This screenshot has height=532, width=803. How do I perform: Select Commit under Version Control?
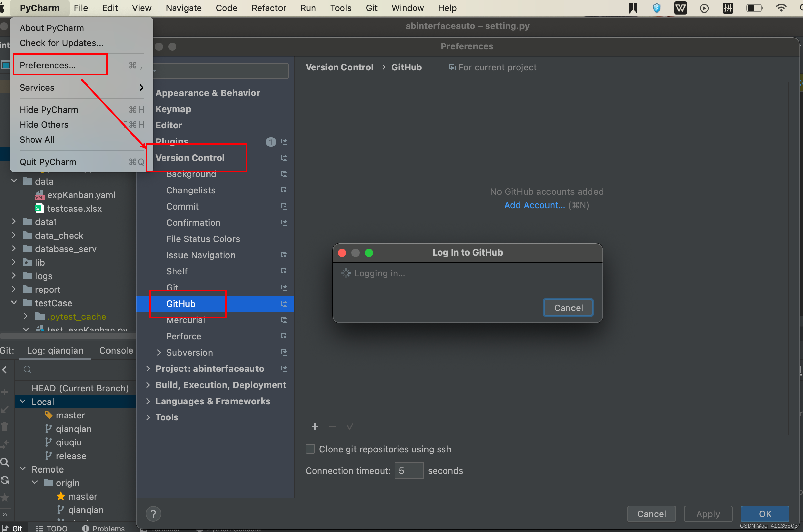182,207
